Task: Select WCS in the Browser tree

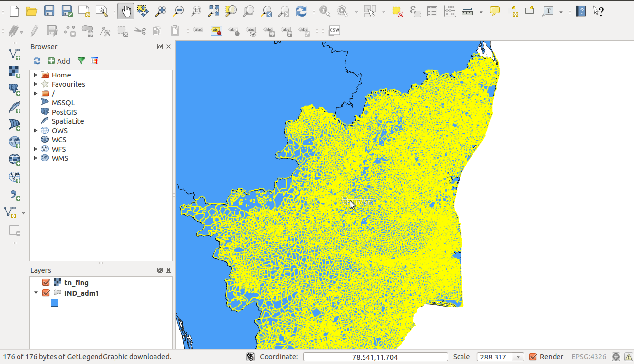Action: [x=59, y=140]
